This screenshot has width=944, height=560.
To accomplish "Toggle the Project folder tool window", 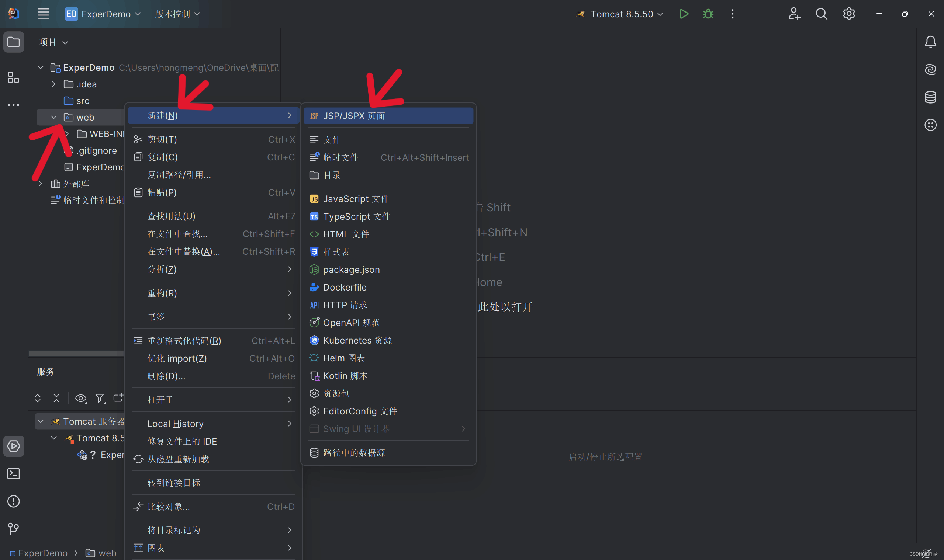I will point(14,42).
